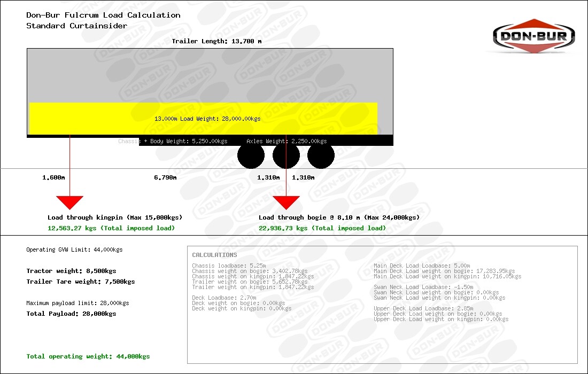Click the 'Chassis + Body Weight: 5,250.00kgs' label
588x374 pixels.
(x=173, y=141)
